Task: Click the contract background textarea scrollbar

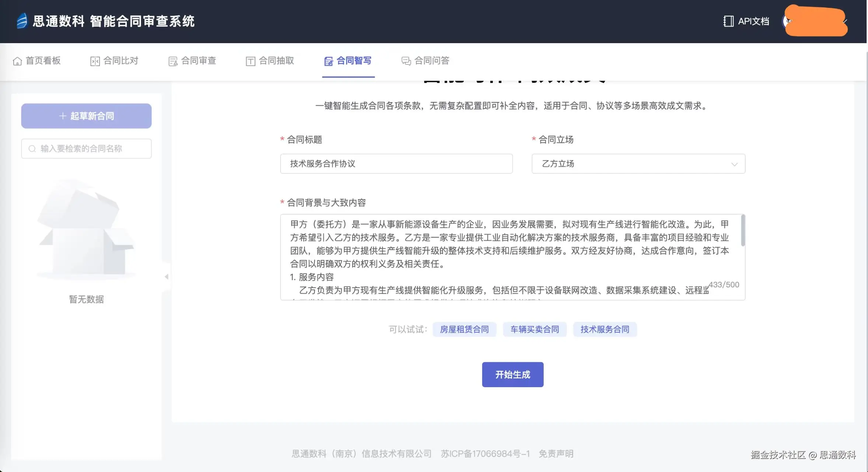Action: point(743,231)
